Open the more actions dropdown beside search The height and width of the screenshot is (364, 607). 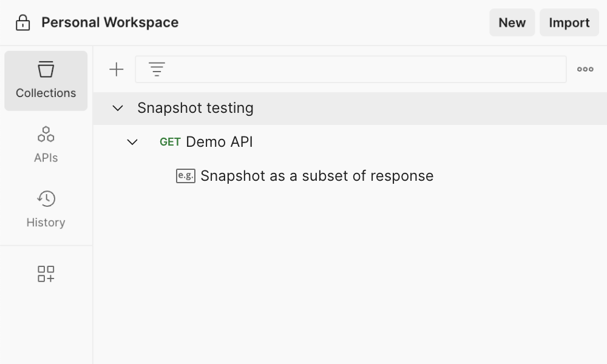pos(585,69)
